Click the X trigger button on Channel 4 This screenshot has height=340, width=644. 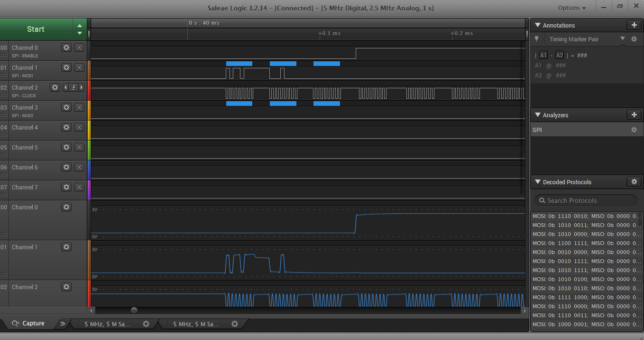pos(80,127)
